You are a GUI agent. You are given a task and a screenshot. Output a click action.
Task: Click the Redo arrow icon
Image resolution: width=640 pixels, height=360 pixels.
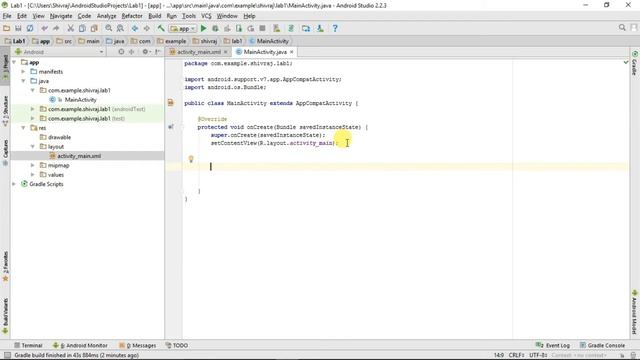click(x=56, y=28)
